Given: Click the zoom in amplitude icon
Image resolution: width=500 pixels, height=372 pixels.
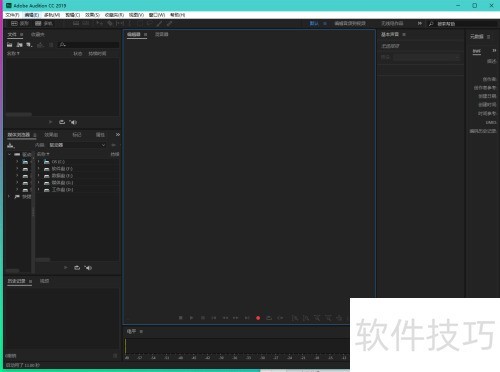Looking at the screenshot, I should [x=295, y=318].
